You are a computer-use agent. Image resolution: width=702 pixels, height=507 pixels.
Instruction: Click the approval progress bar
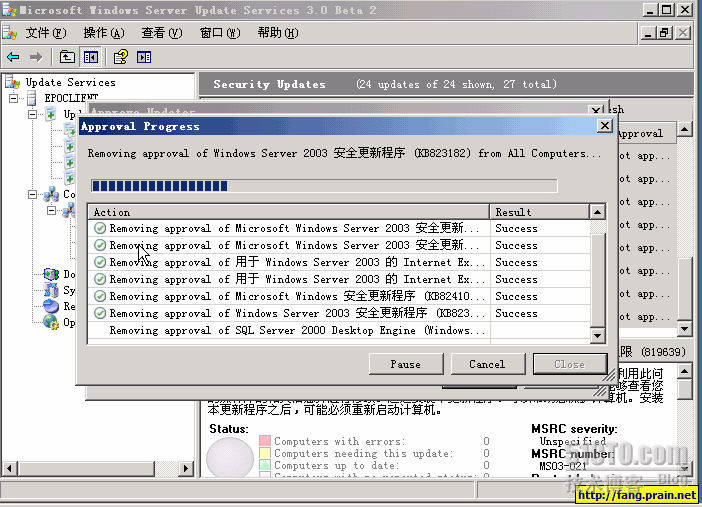[x=324, y=185]
